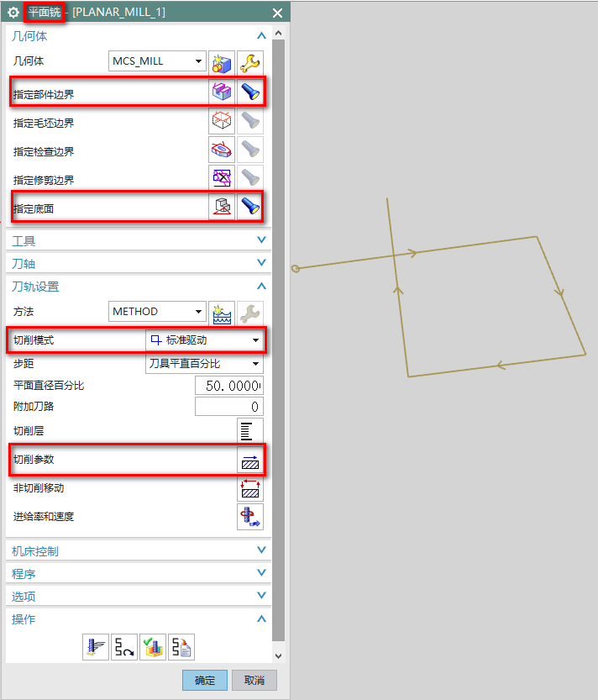Click the 确定 button
The height and width of the screenshot is (700, 598).
click(204, 680)
